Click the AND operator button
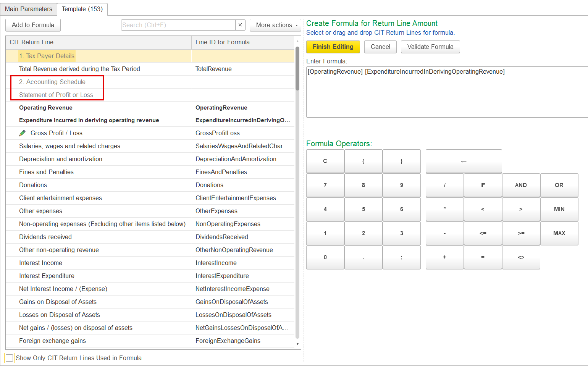The image size is (588, 370). click(521, 185)
